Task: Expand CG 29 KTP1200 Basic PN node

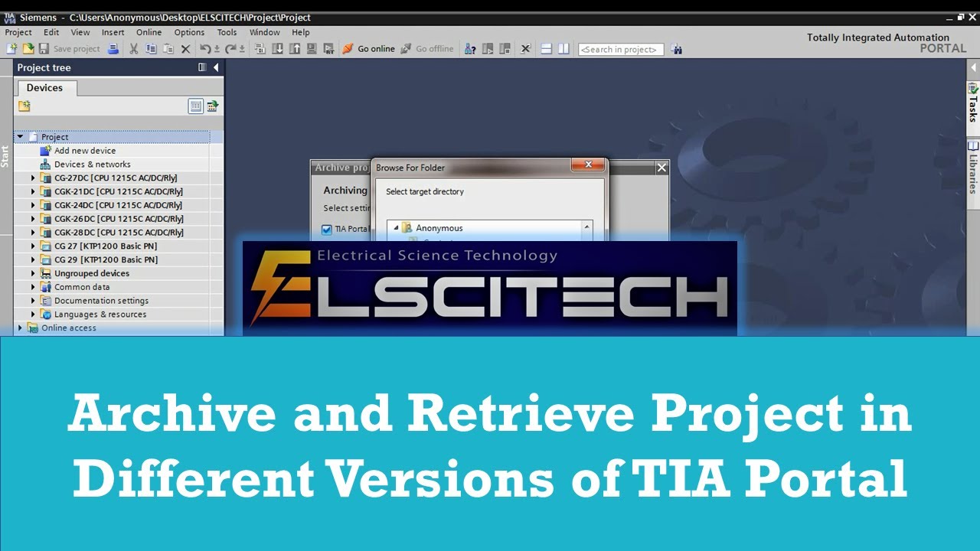Action: click(33, 260)
